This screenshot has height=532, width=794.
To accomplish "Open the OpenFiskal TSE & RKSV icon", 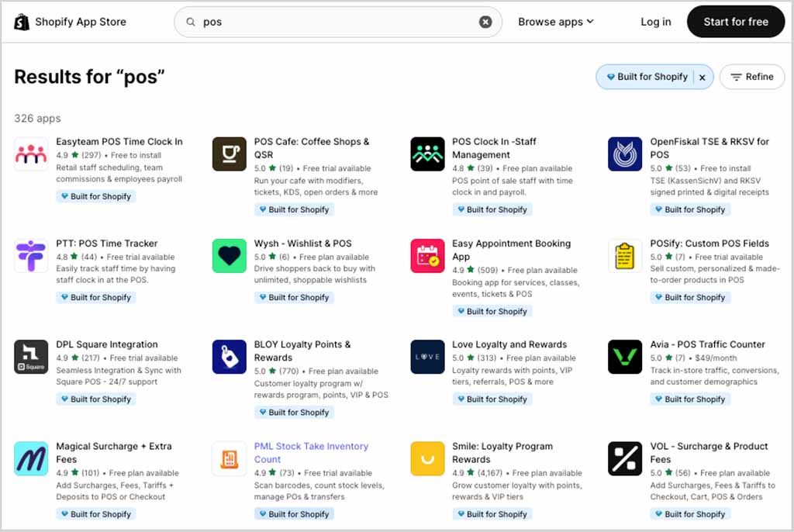I will 625,154.
